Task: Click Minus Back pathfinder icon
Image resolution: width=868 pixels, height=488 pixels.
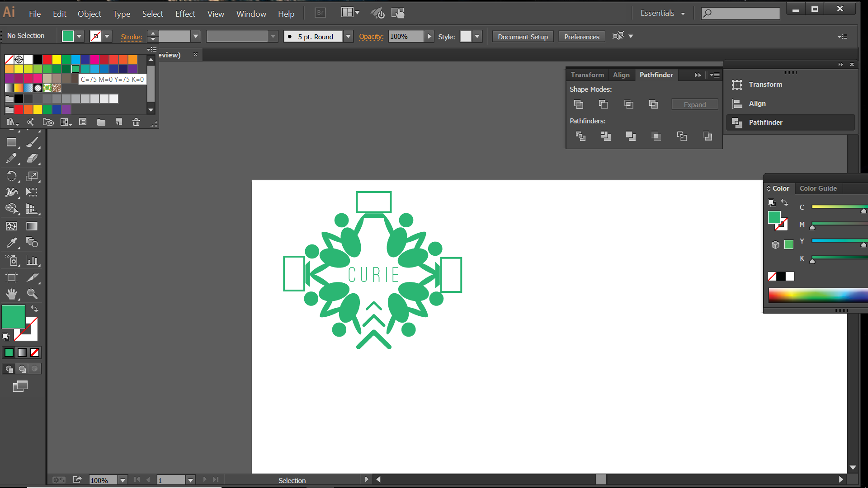Action: coord(708,136)
